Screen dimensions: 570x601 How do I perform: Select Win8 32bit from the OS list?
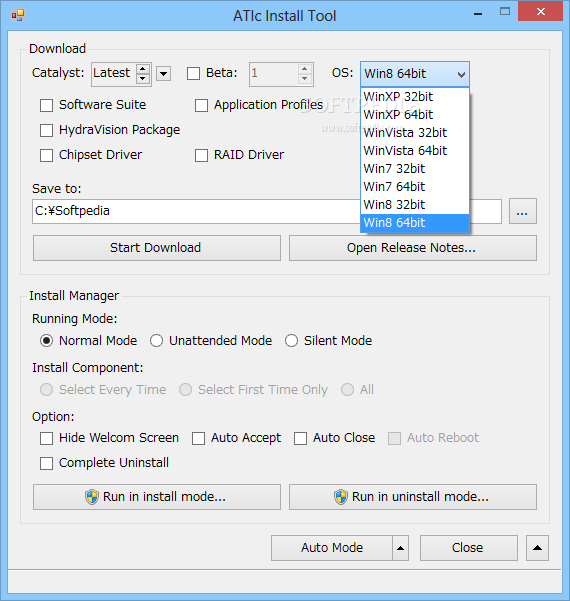[415, 205]
